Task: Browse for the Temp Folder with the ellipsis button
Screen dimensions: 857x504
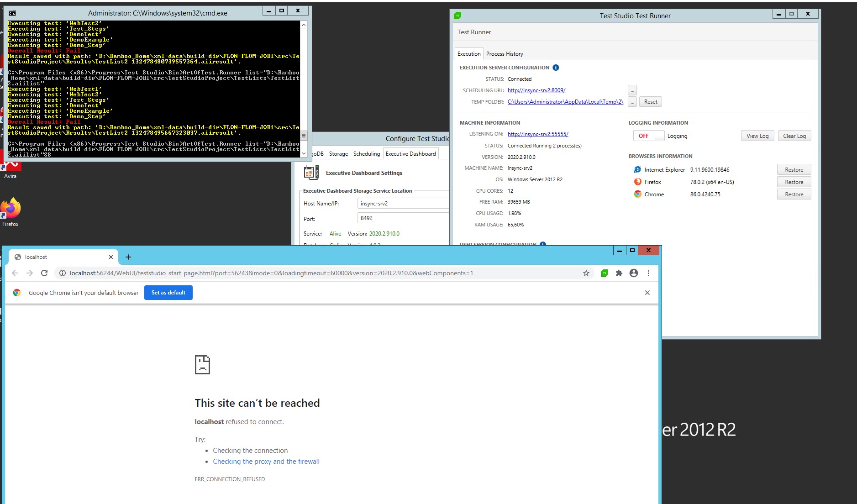Action: pyautogui.click(x=632, y=102)
